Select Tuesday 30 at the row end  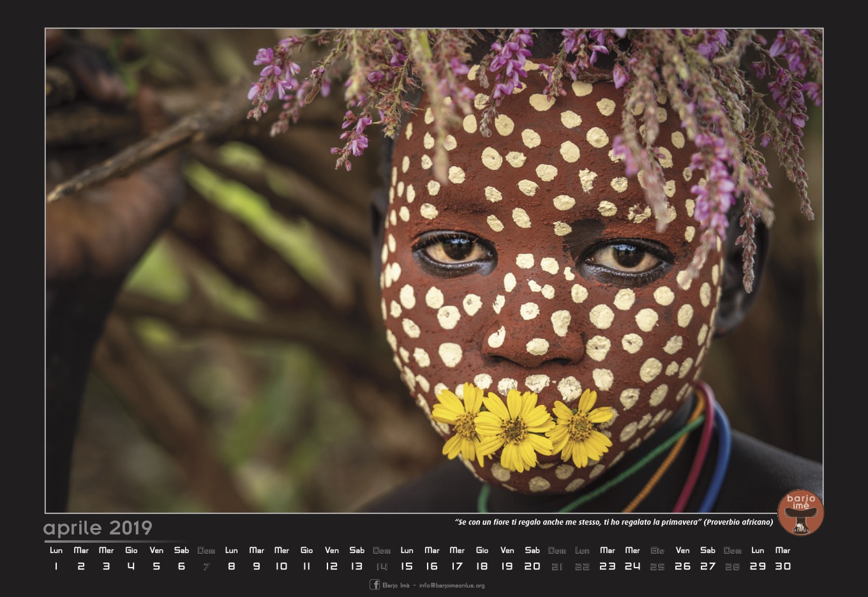pyautogui.click(x=782, y=566)
